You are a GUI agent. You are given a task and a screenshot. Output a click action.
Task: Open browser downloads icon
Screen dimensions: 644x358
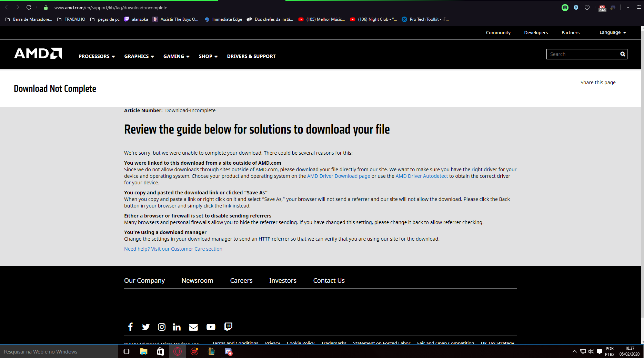pyautogui.click(x=628, y=7)
